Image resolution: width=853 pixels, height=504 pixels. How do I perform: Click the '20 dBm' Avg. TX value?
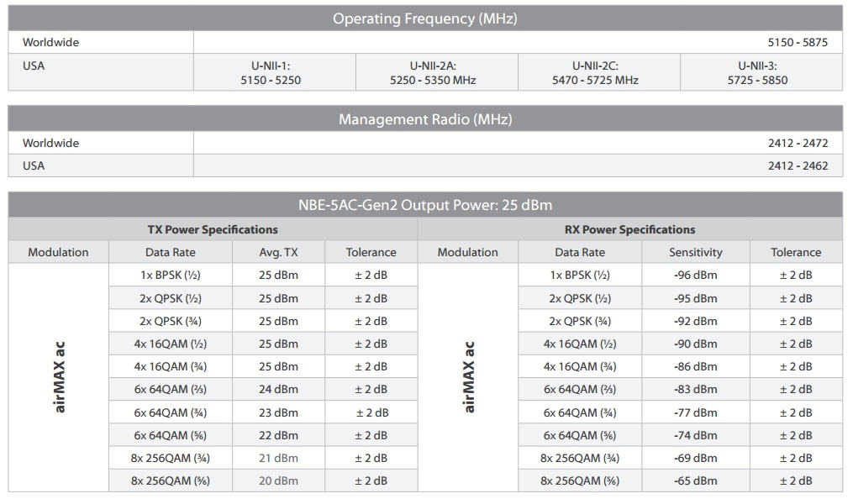tap(278, 480)
